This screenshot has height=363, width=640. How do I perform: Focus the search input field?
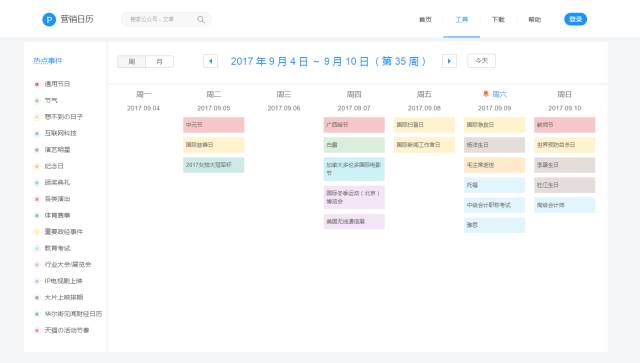(161, 19)
